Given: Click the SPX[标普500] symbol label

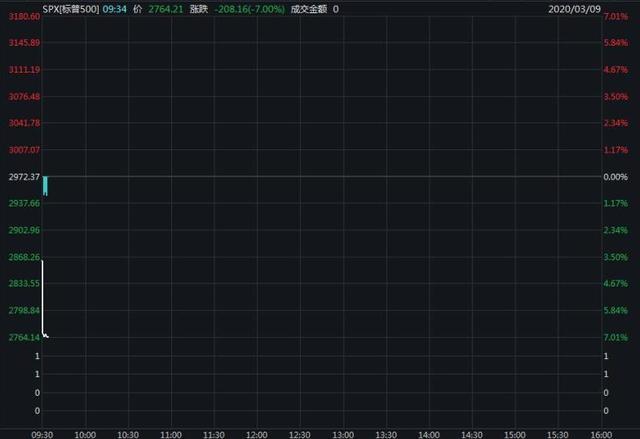Looking at the screenshot, I should click(x=71, y=9).
